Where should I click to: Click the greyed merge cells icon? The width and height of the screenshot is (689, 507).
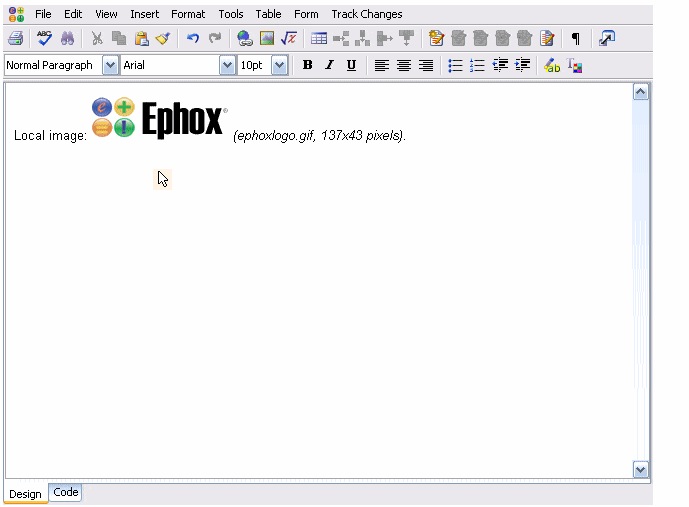[406, 38]
